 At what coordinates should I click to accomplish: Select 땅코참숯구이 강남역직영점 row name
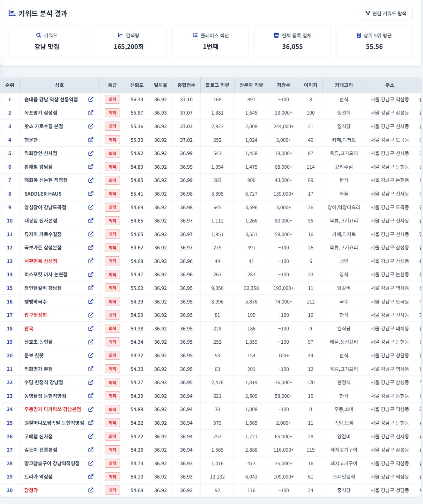click(x=52, y=463)
